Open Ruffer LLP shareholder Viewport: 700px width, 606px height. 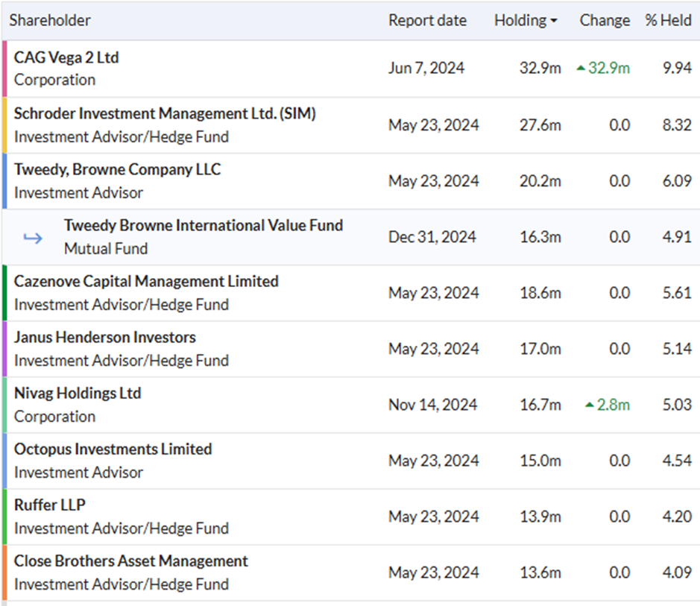pos(49,505)
